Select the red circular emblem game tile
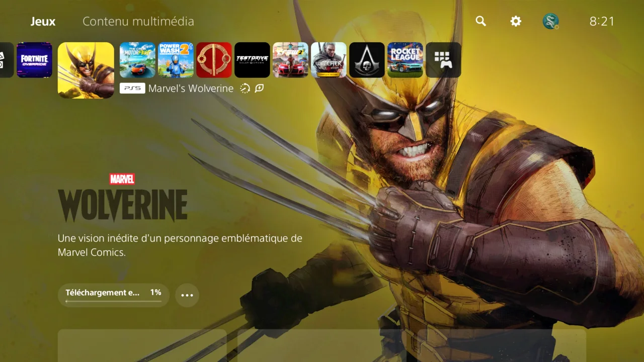644x362 pixels. pos(214,60)
